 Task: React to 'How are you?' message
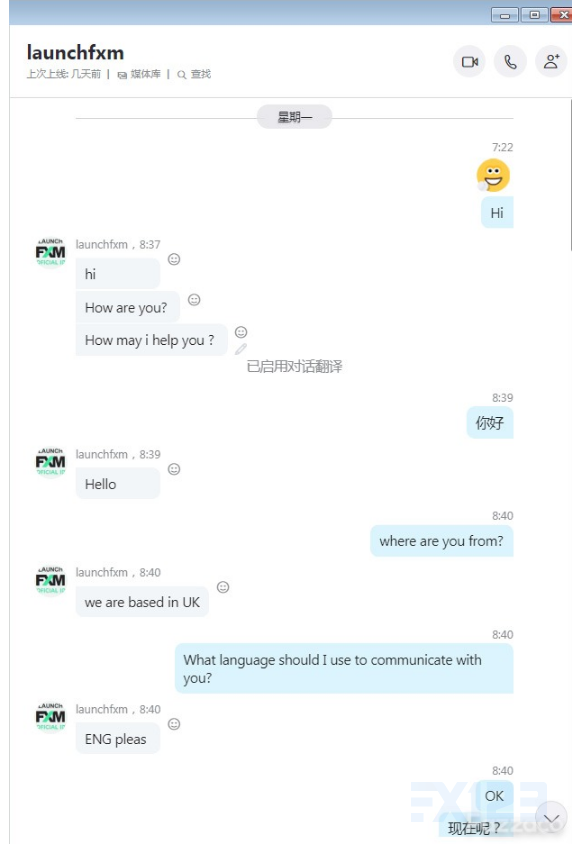click(194, 299)
